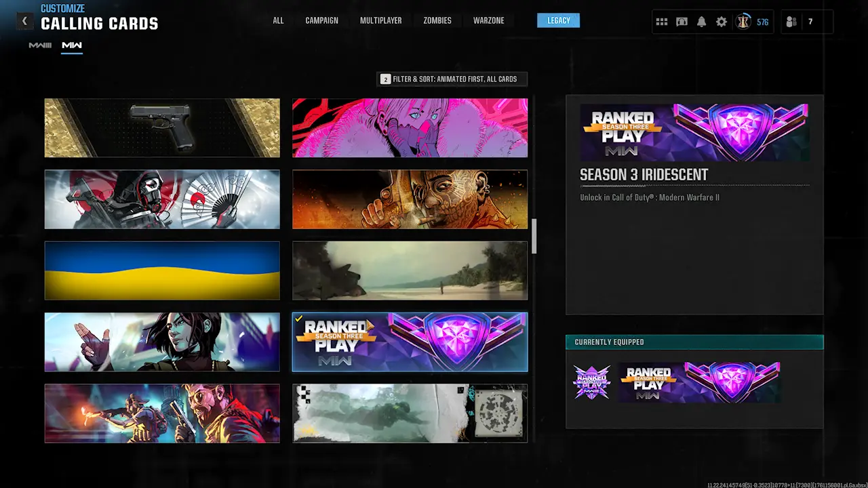Show the Warzone calling cards tab
Image resolution: width=868 pixels, height=488 pixels.
[488, 20]
